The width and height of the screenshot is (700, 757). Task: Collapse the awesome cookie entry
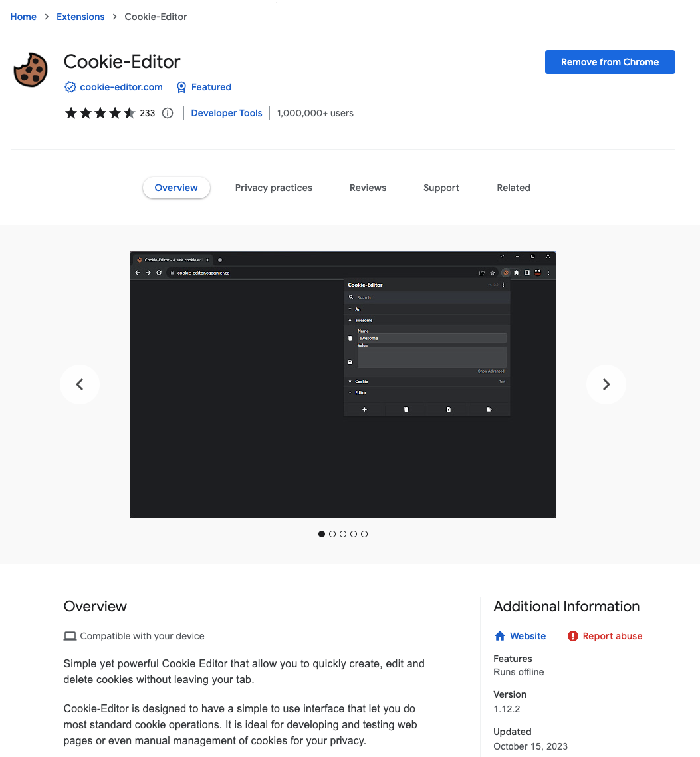(x=349, y=320)
